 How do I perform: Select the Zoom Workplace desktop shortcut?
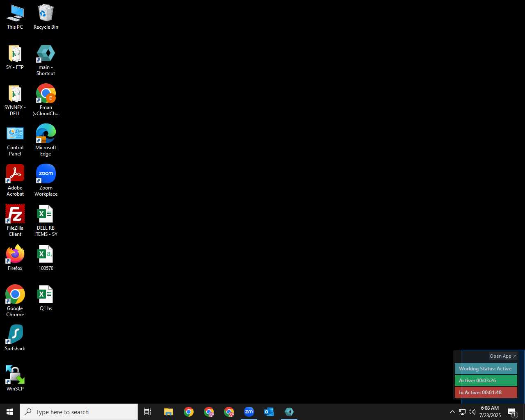click(46, 181)
